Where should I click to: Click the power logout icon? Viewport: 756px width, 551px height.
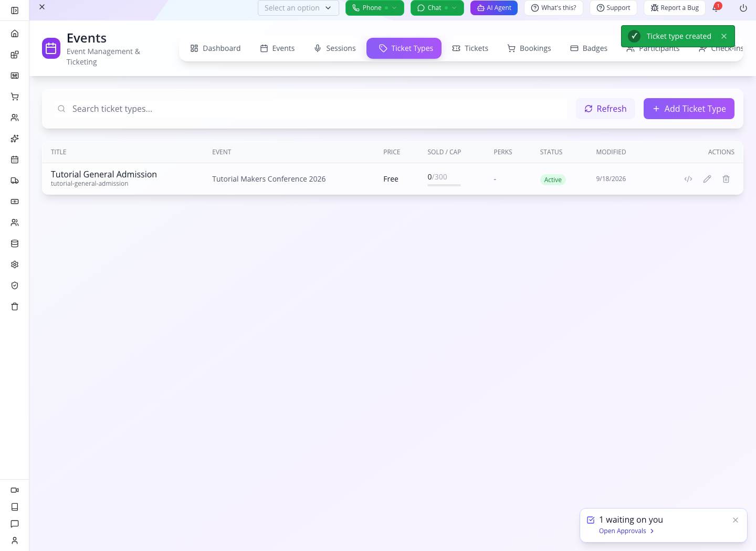(743, 8)
